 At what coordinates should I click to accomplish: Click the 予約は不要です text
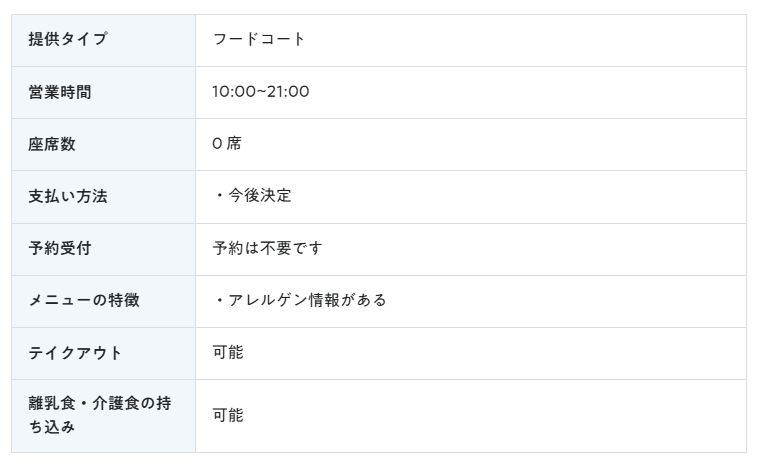[x=267, y=248]
